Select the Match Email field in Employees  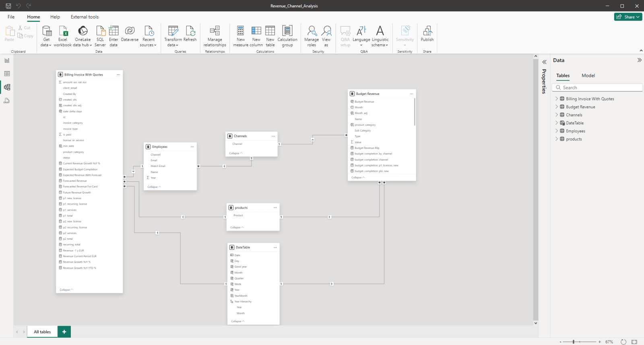(x=158, y=166)
